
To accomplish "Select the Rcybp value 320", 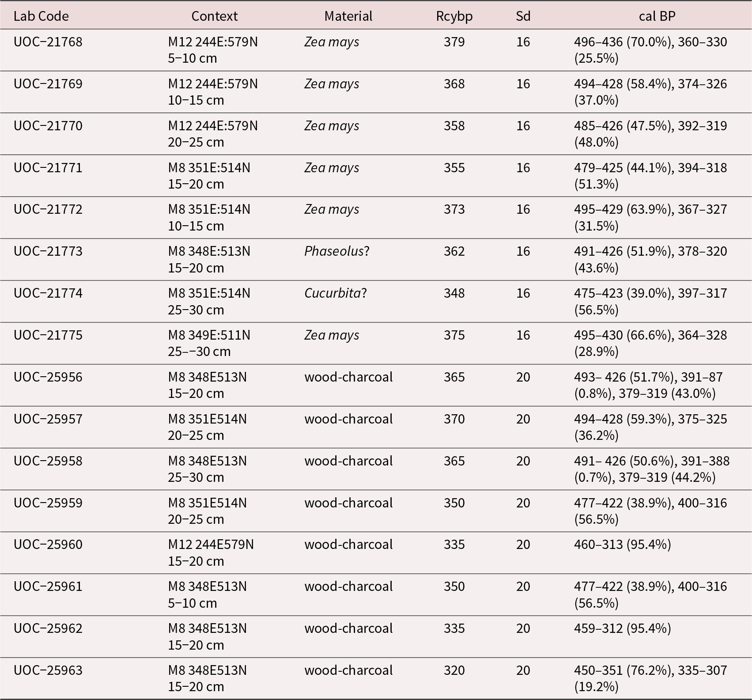I will click(x=454, y=670).
